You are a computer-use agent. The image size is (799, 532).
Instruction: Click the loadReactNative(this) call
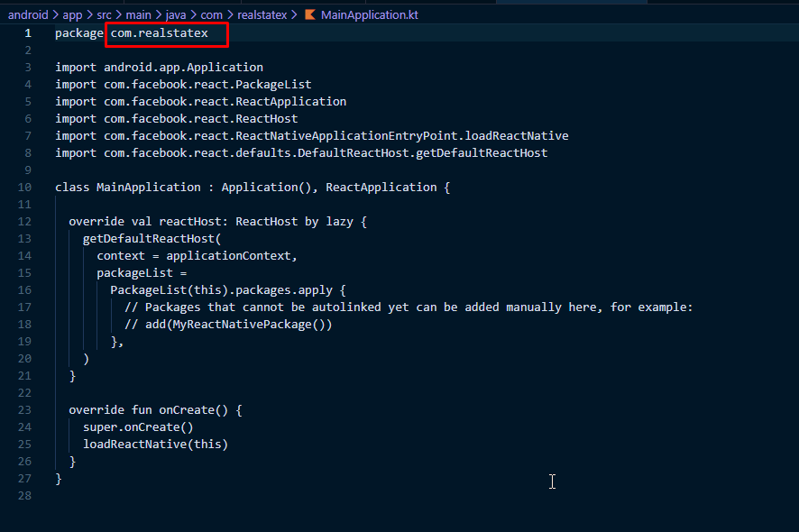(155, 445)
